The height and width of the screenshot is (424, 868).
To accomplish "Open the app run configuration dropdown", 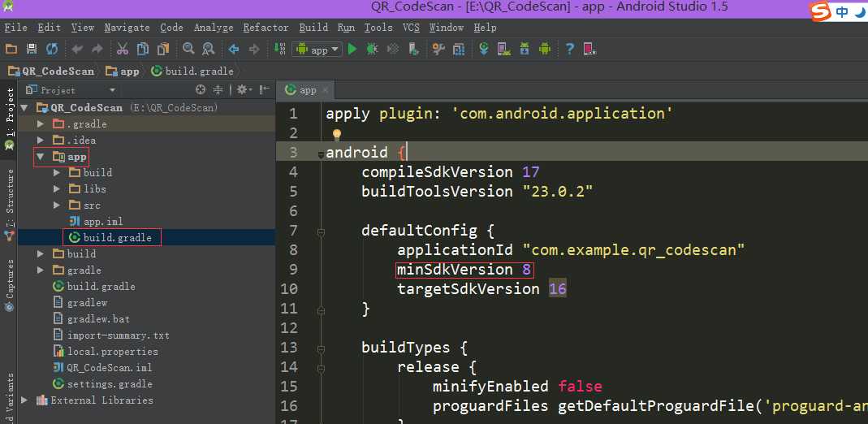I will (x=317, y=50).
